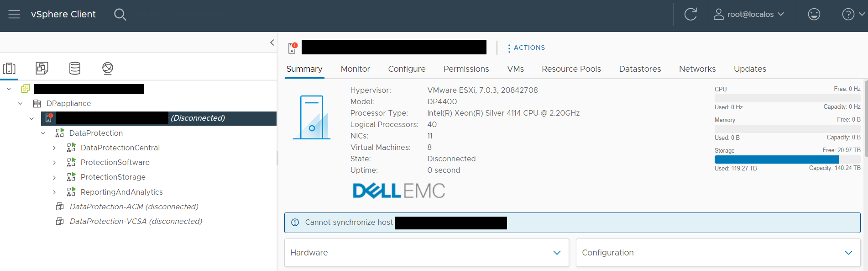Open the Monitor tab
The image size is (868, 271).
point(355,69)
